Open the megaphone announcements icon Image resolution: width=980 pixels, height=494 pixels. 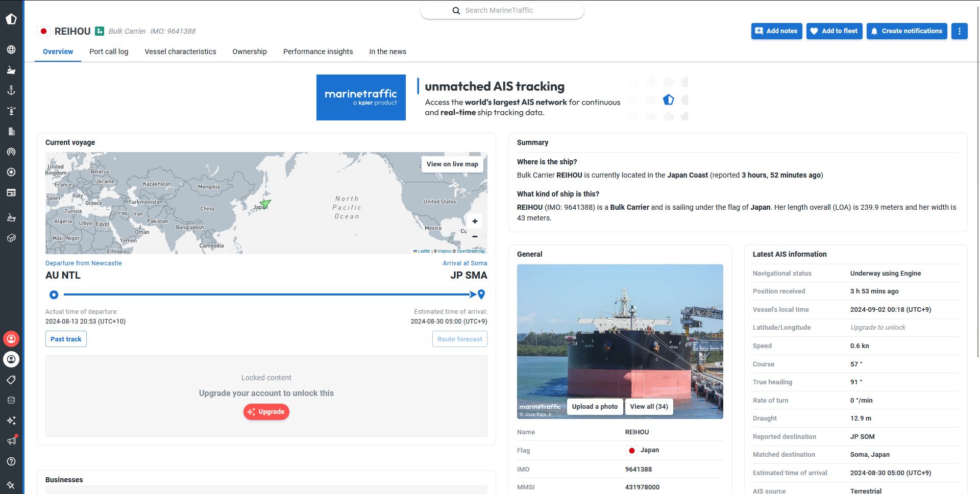click(x=11, y=440)
